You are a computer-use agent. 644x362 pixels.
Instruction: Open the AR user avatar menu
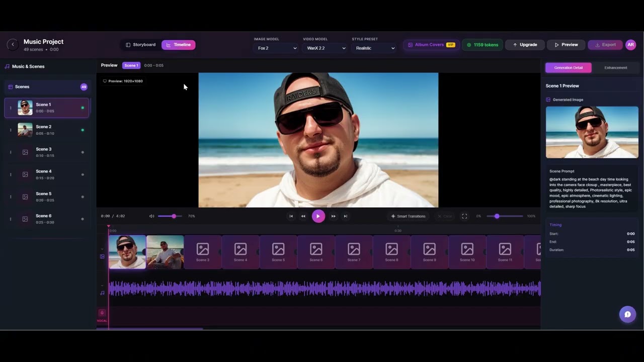click(x=630, y=45)
